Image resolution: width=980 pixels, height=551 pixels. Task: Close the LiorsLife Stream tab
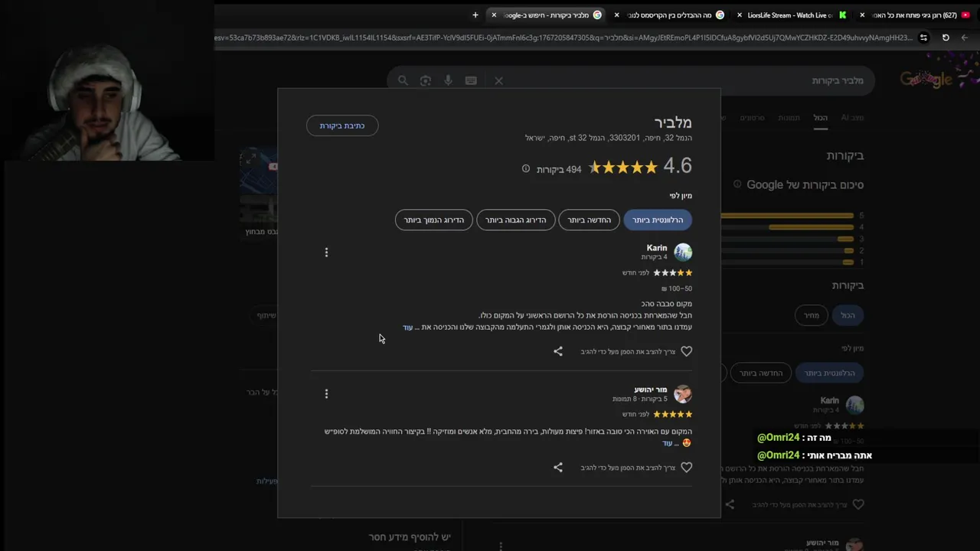coord(740,15)
